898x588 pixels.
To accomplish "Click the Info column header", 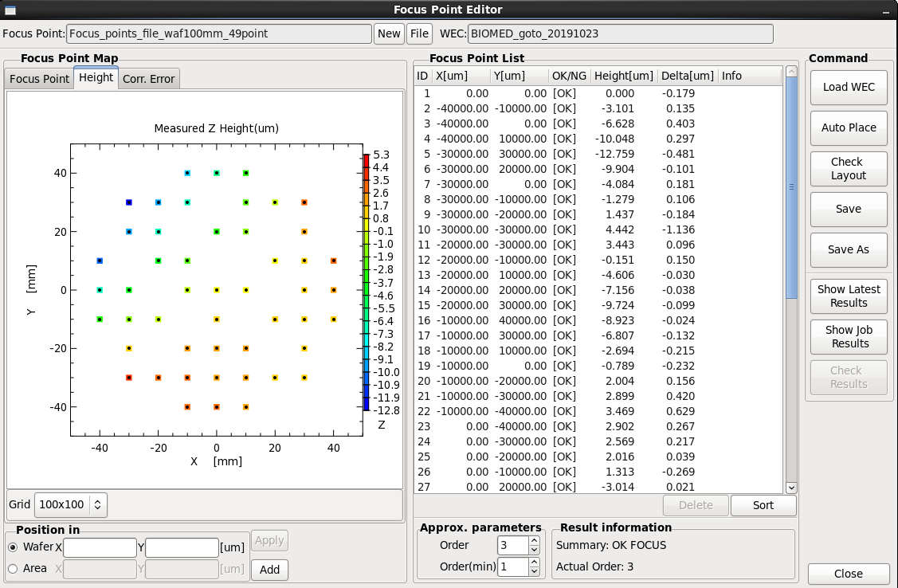I will point(750,76).
